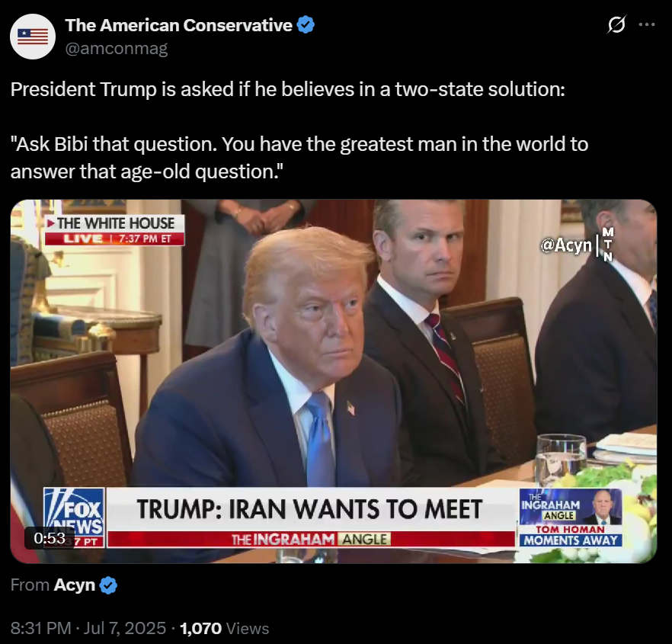Image resolution: width=672 pixels, height=644 pixels.
Task: Click the MTN logo beside @Acyn watermark
Action: coord(608,245)
